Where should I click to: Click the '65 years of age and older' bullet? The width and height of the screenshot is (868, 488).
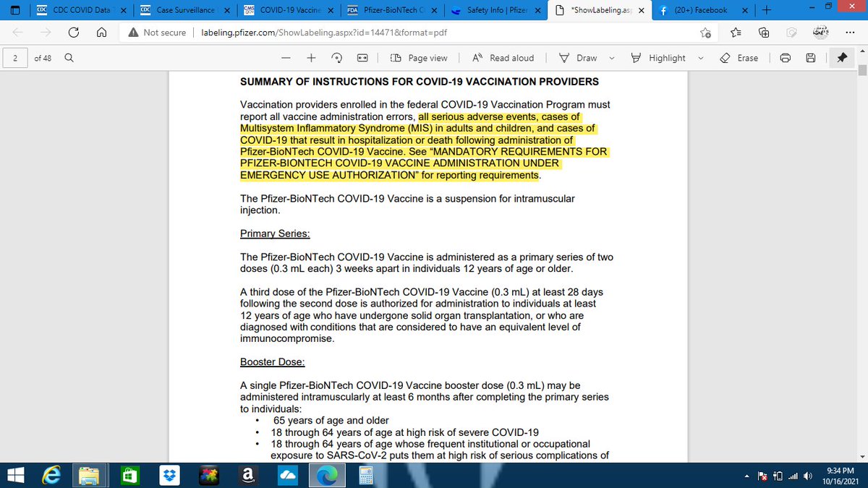point(331,420)
